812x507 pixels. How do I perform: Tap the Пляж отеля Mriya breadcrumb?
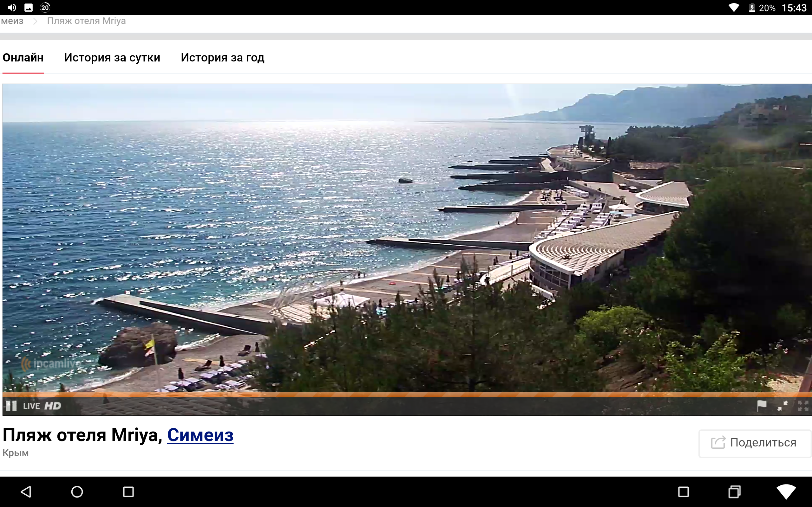(x=86, y=21)
